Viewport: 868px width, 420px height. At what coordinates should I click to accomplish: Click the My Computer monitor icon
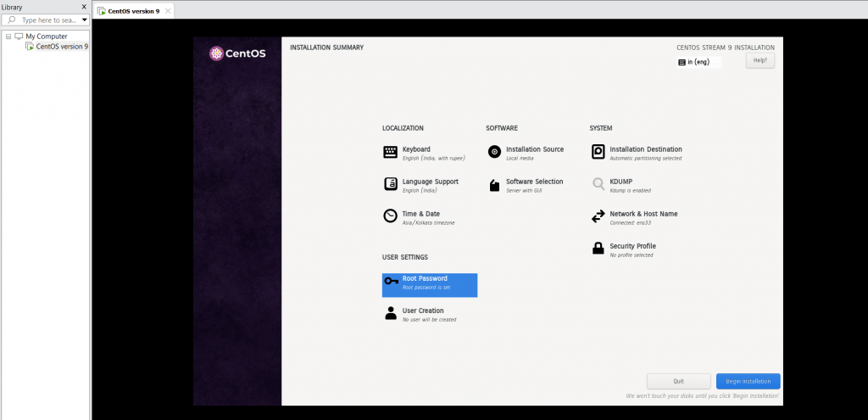19,36
